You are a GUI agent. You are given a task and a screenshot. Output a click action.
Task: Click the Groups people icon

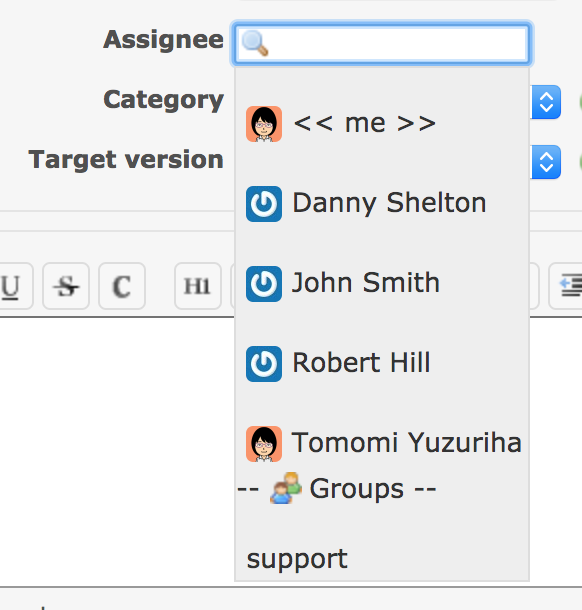[286, 488]
